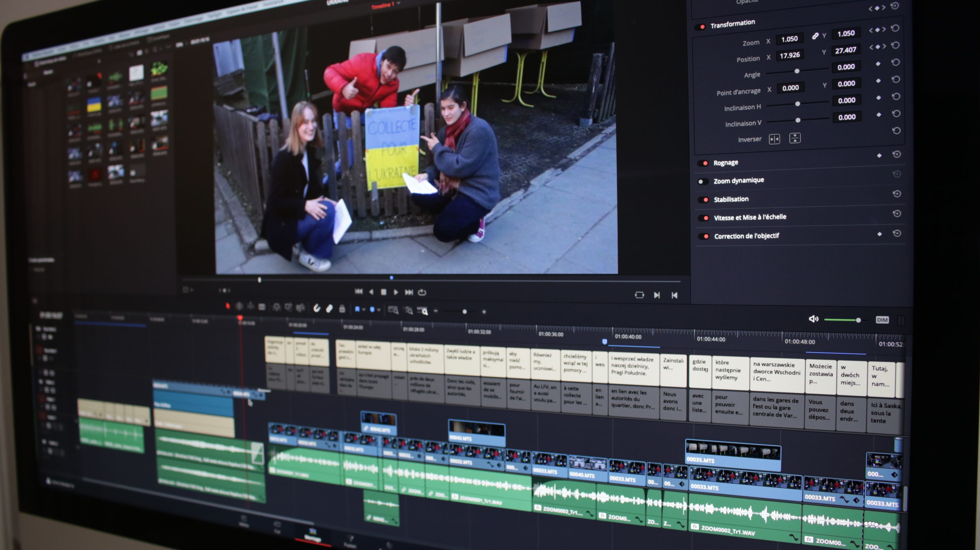Click the Ukraine flag thumbnail in media pool

click(94, 104)
